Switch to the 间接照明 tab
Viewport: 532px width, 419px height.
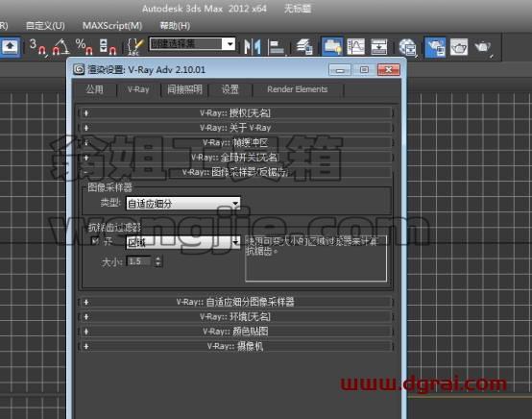[x=184, y=89]
